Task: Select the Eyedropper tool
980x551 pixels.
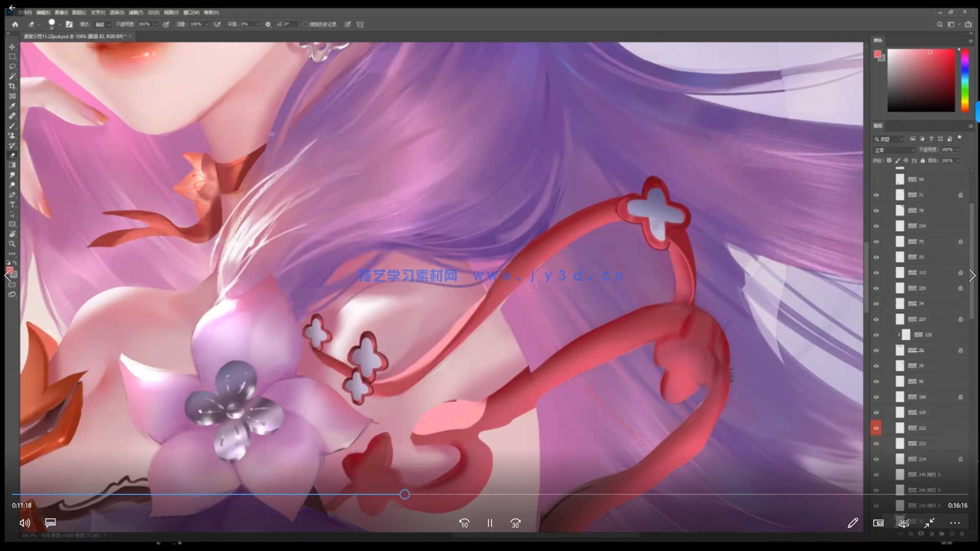Action: pos(12,106)
